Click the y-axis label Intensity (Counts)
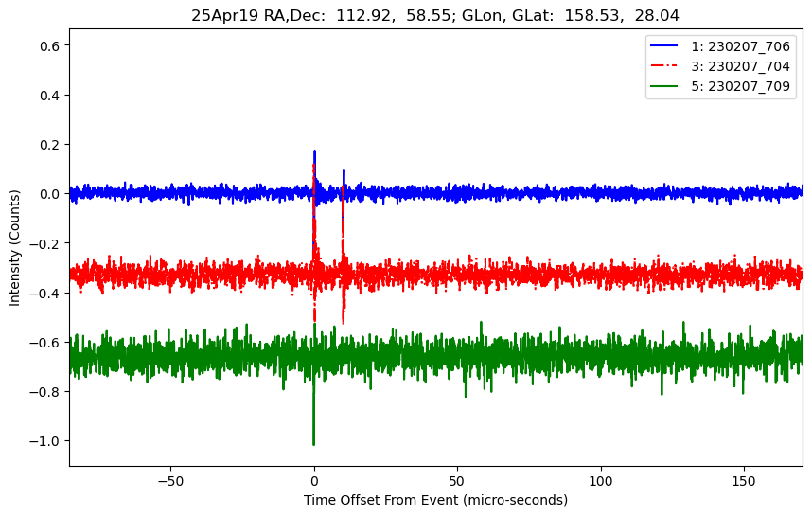The image size is (812, 516). [14, 248]
